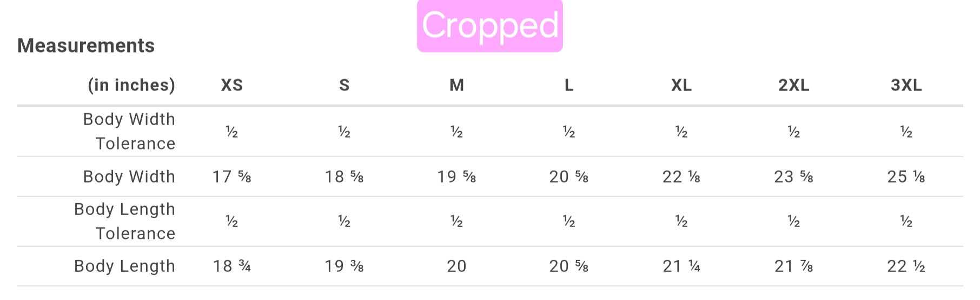
Task: Click the pink Cropped label
Action: pyautogui.click(x=489, y=25)
